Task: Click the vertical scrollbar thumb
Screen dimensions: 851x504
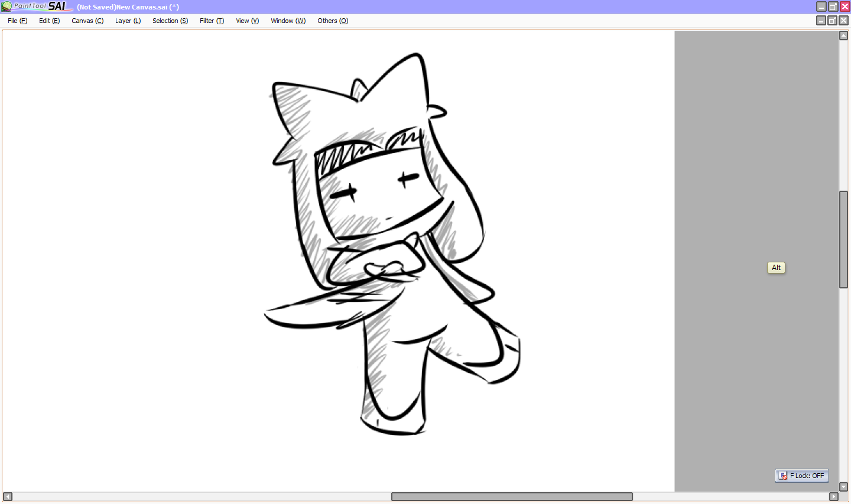Action: click(x=844, y=239)
